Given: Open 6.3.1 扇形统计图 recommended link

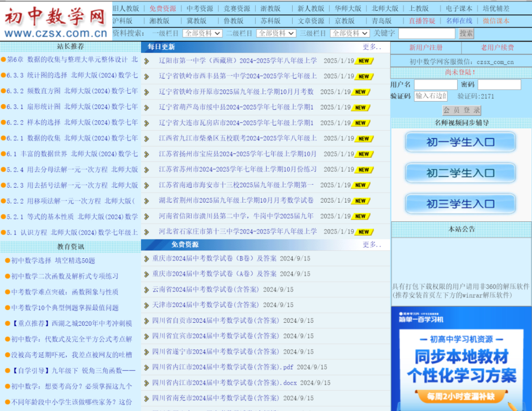Looking at the screenshot, I should [x=72, y=107].
